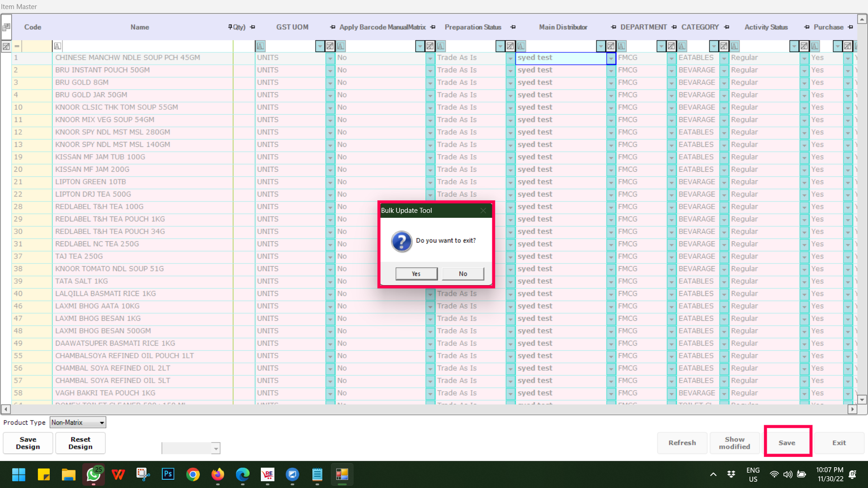Clear the Main Distributor filter icon
This screenshot has width=868, height=488.
pyautogui.click(x=611, y=46)
